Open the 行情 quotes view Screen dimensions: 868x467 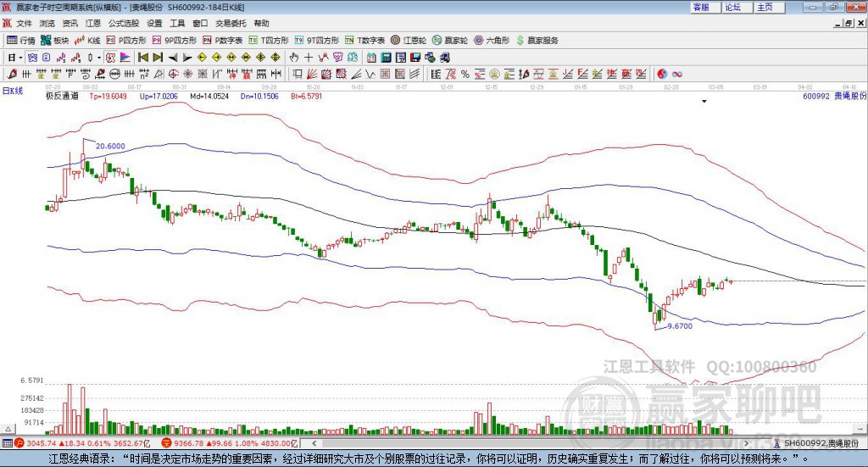[21, 41]
